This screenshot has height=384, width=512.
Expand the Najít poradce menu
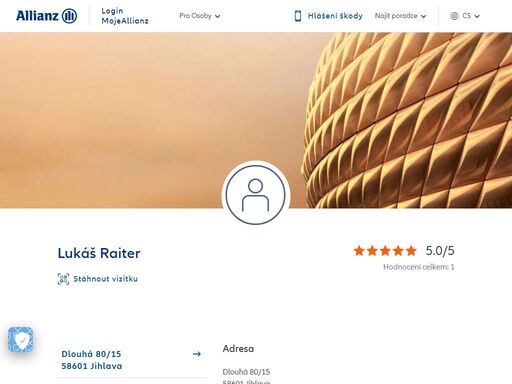pyautogui.click(x=400, y=16)
